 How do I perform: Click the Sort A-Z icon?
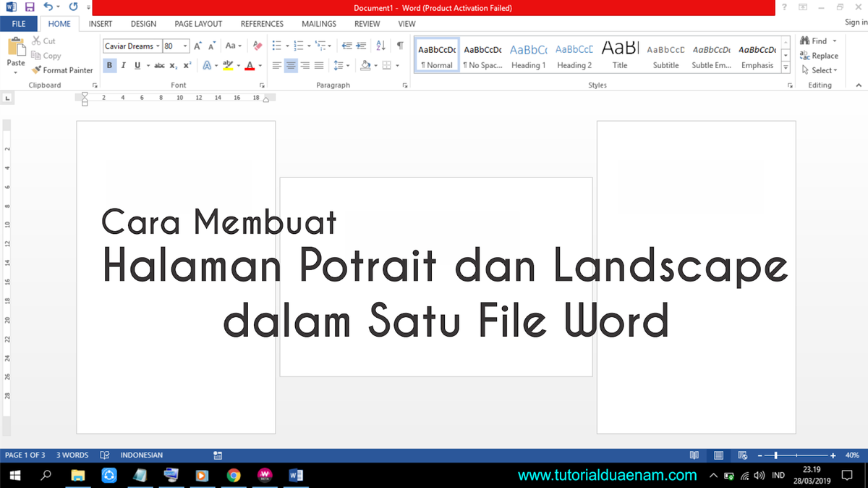[381, 46]
